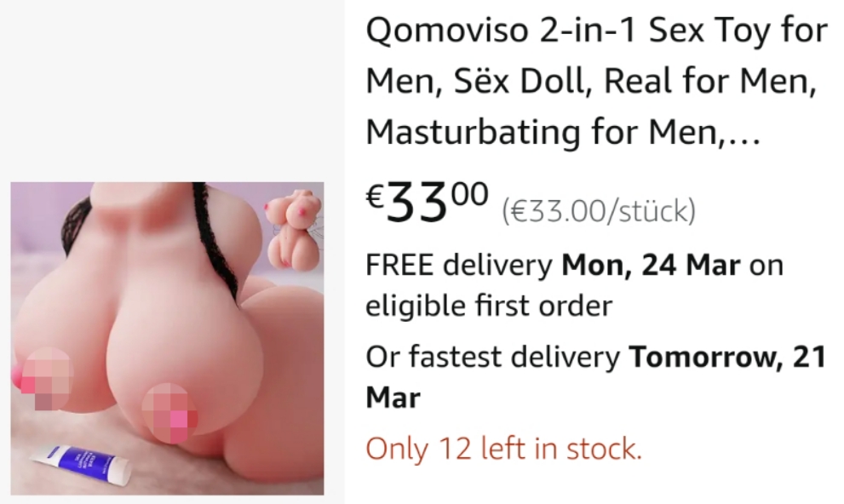
Task: Click the euro currency symbol before price
Action: [375, 197]
